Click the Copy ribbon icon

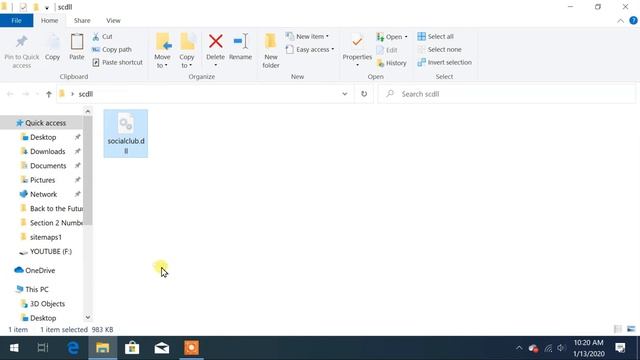click(53, 42)
